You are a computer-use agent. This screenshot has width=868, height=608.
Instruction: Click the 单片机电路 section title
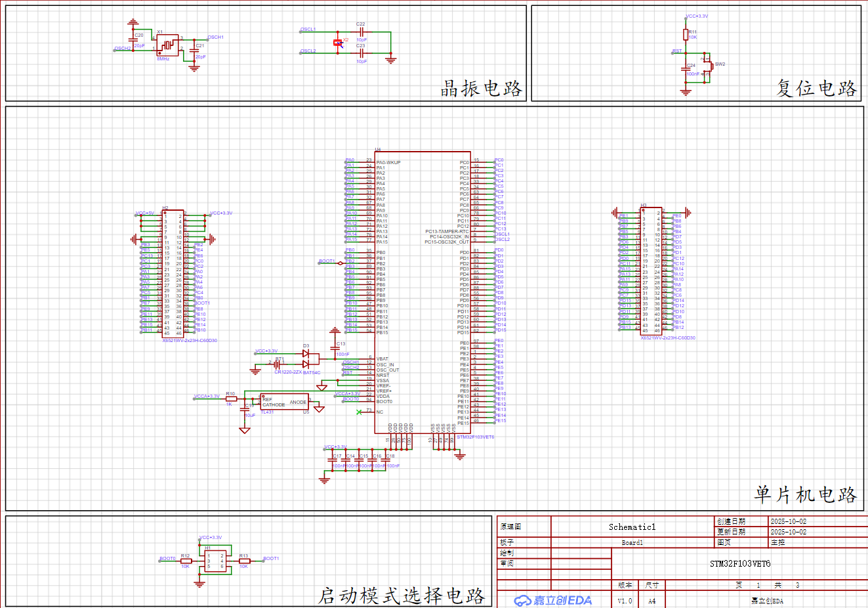click(x=806, y=494)
